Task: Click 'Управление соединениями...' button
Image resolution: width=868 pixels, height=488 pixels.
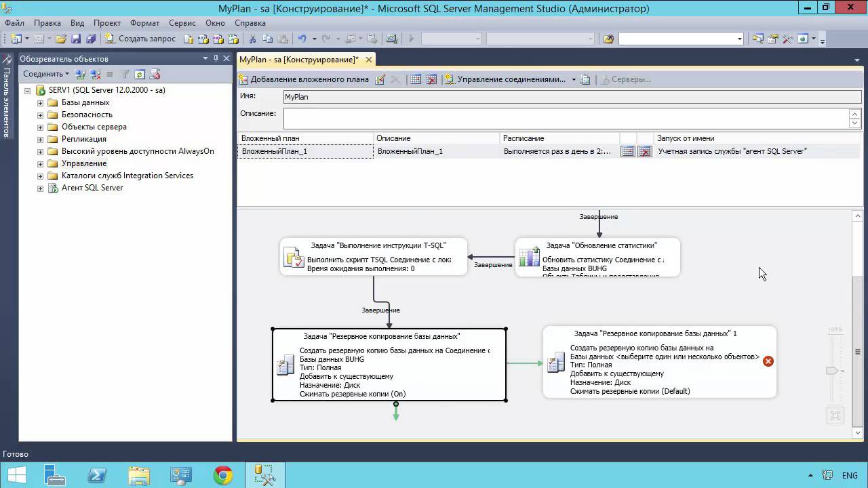Action: click(x=505, y=79)
